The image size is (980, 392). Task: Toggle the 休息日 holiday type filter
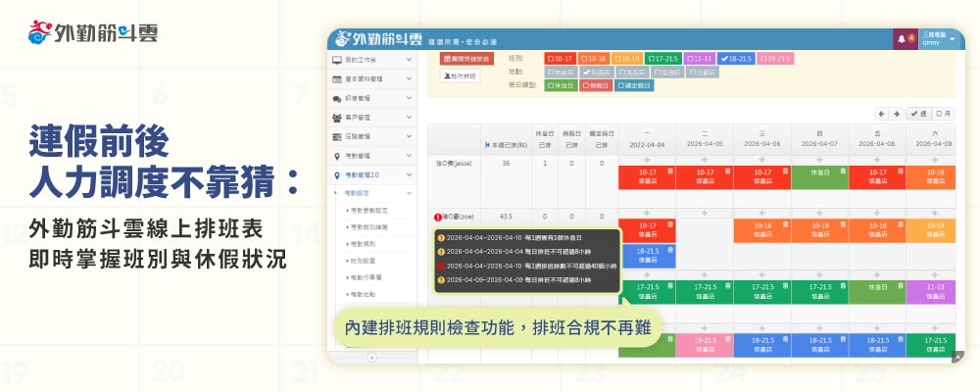coord(561,85)
